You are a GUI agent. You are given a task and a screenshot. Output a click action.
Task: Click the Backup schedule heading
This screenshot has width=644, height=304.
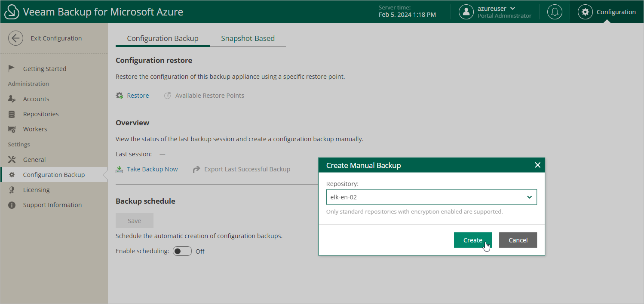[145, 201]
